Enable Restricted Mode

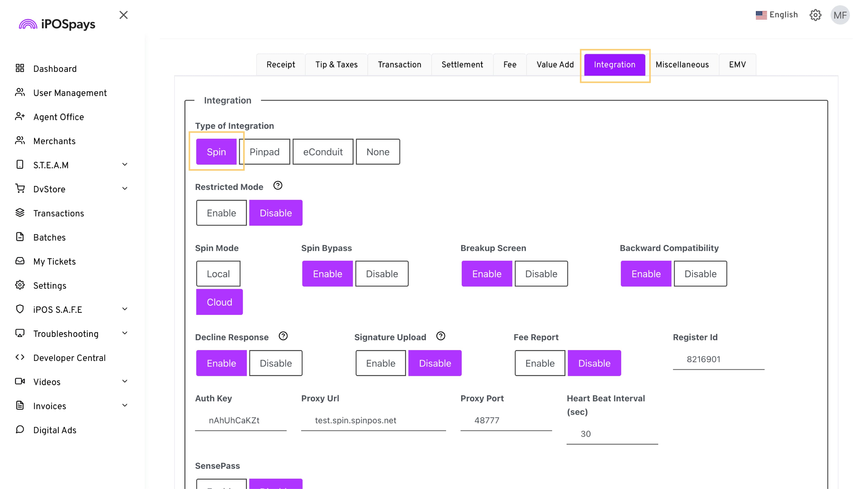click(221, 213)
